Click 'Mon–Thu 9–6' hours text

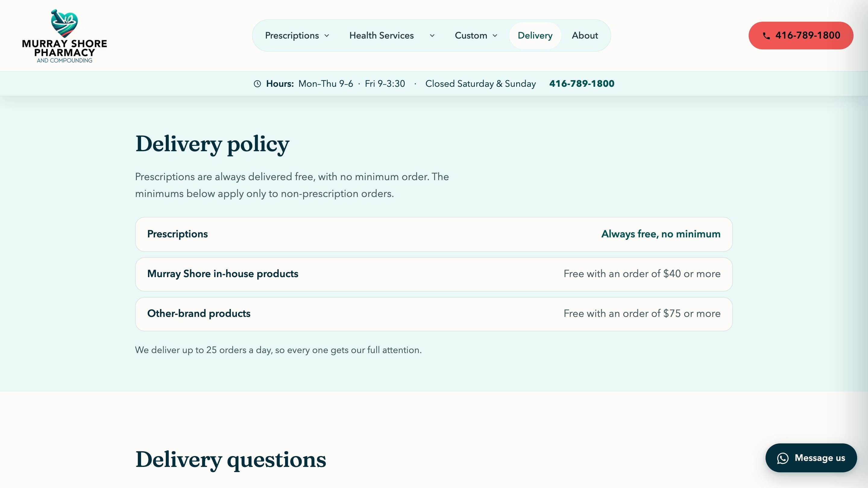point(325,84)
